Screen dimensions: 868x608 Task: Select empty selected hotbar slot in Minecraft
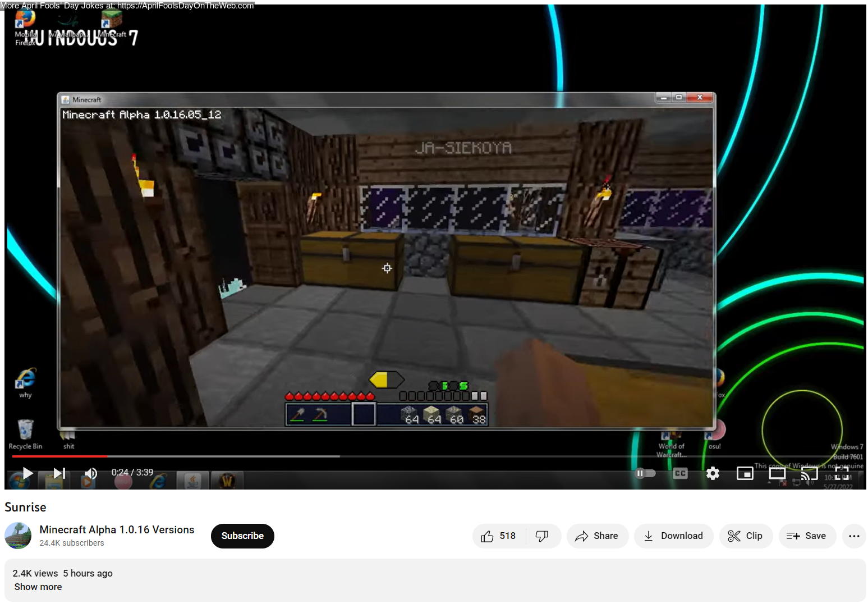[364, 415]
